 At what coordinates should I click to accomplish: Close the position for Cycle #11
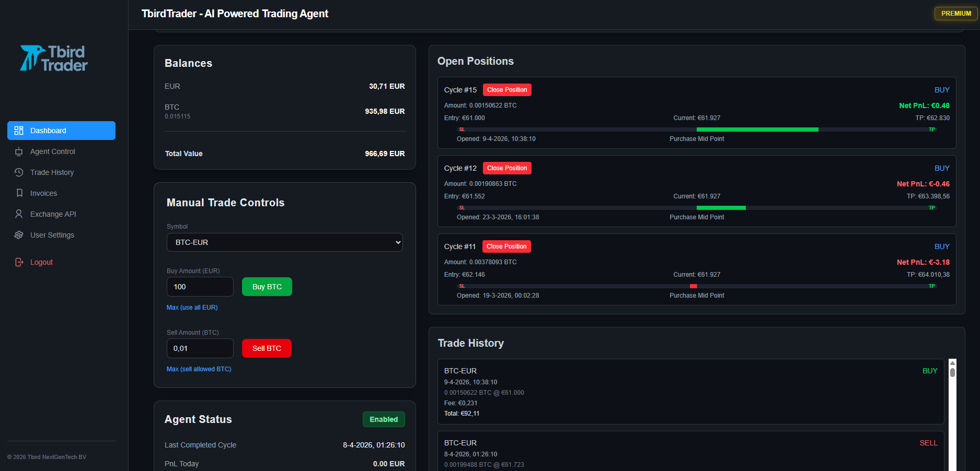coord(506,246)
